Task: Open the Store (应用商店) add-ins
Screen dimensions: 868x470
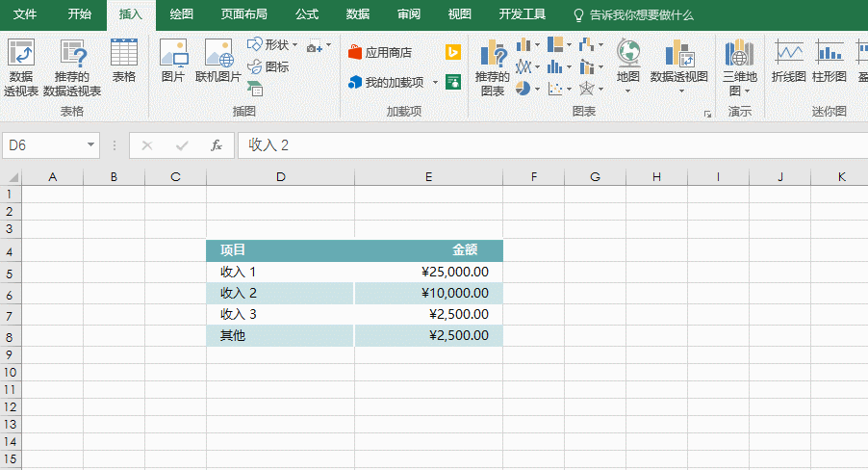Action: [x=380, y=52]
